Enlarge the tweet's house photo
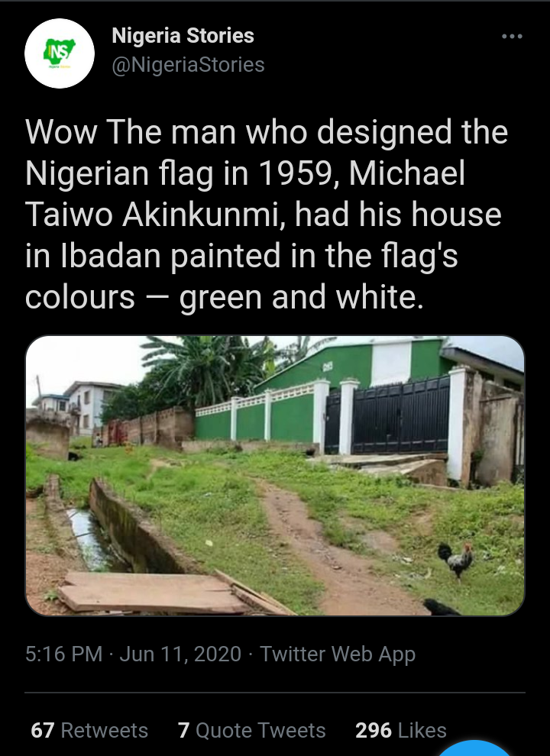 coord(275,476)
